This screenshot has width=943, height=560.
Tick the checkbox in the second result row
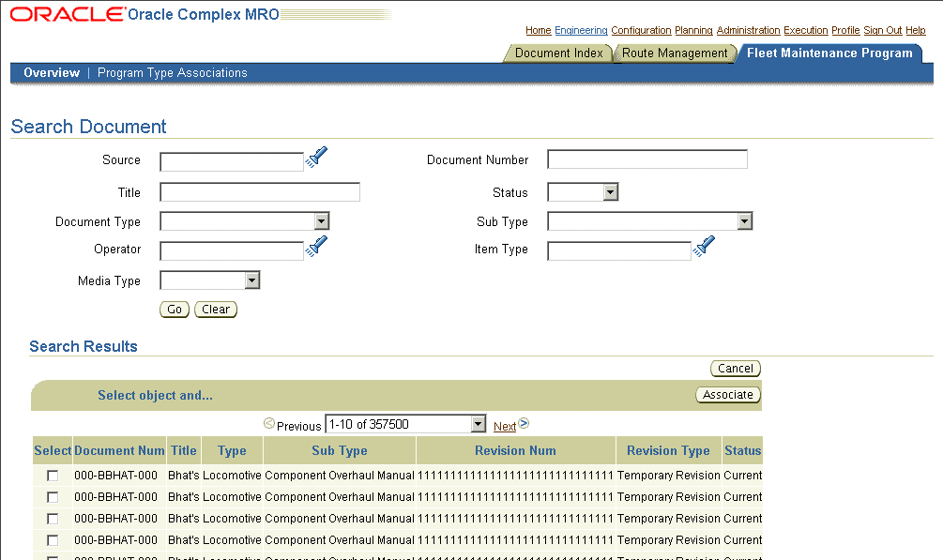[x=53, y=497]
